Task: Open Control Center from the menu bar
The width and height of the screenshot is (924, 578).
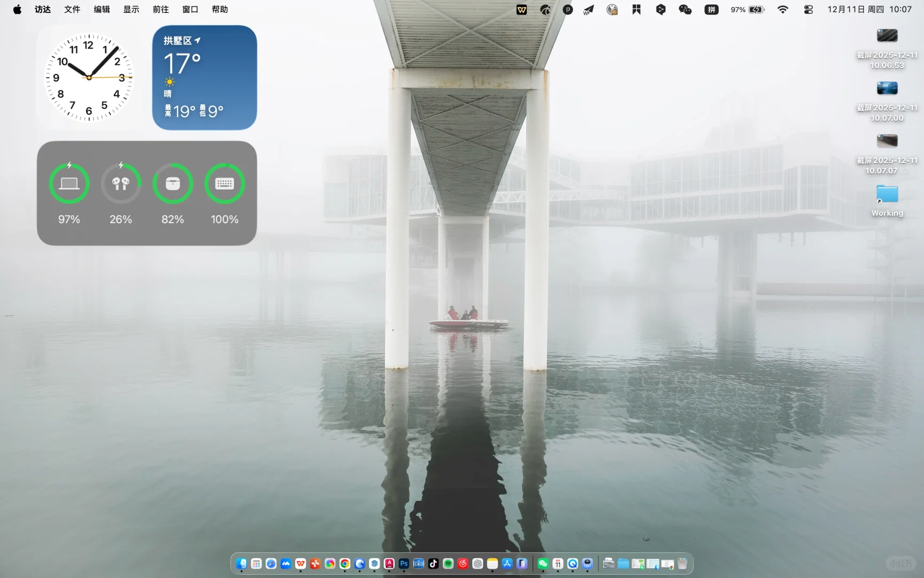Action: (x=808, y=9)
